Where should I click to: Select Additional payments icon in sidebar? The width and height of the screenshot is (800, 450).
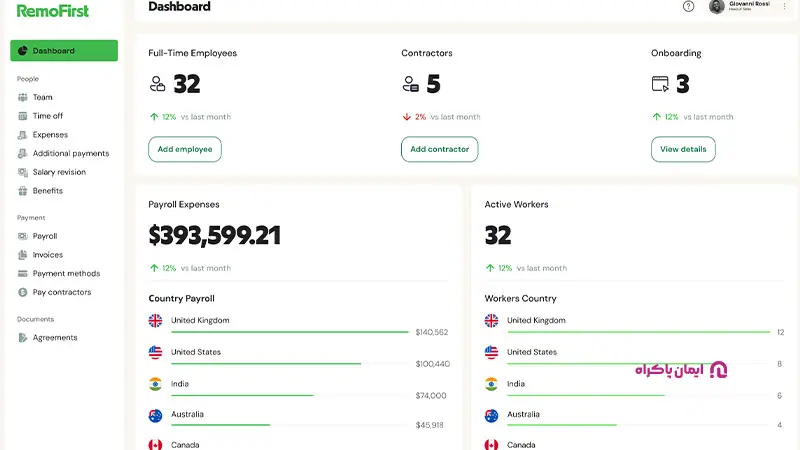[23, 154]
